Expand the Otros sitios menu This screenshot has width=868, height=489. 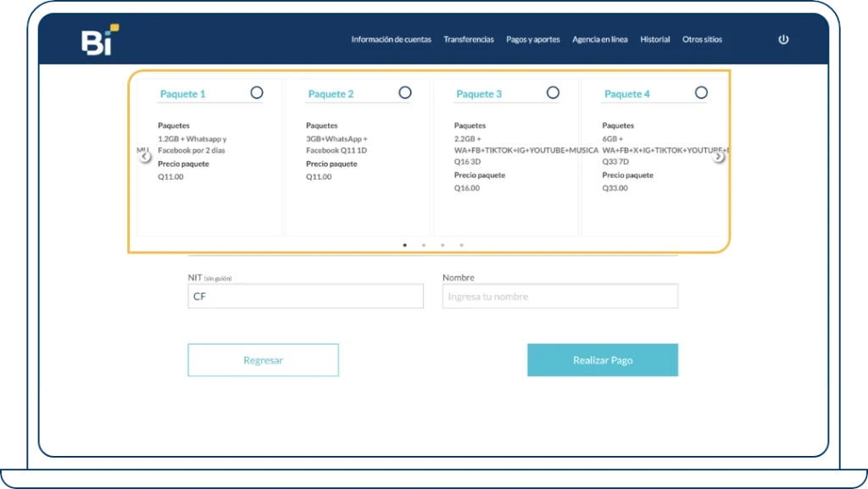[702, 40]
